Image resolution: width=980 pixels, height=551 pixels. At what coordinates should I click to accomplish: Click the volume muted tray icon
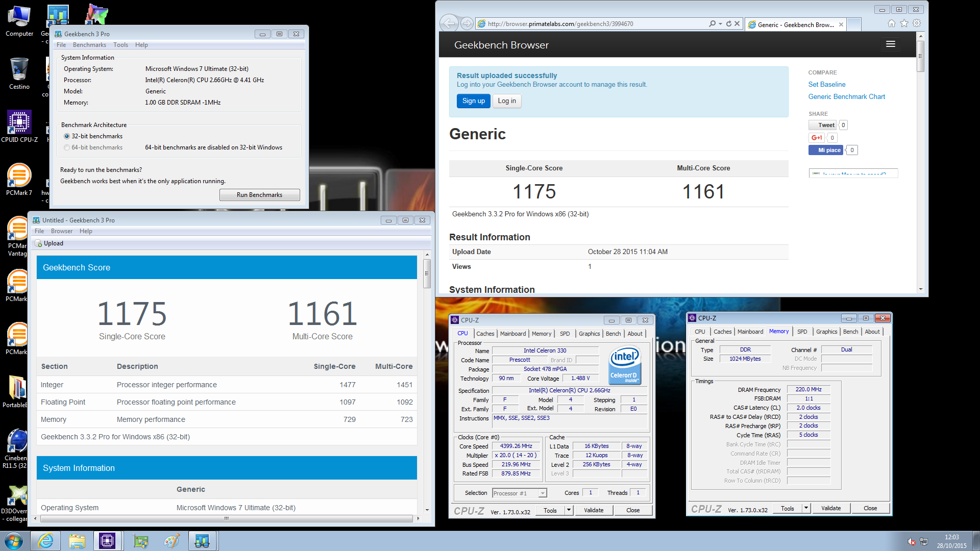coord(911,541)
